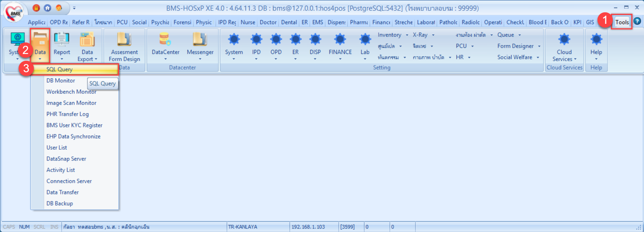Switch to the GIS ribbon tab
This screenshot has height=232, width=644.
click(x=590, y=22)
